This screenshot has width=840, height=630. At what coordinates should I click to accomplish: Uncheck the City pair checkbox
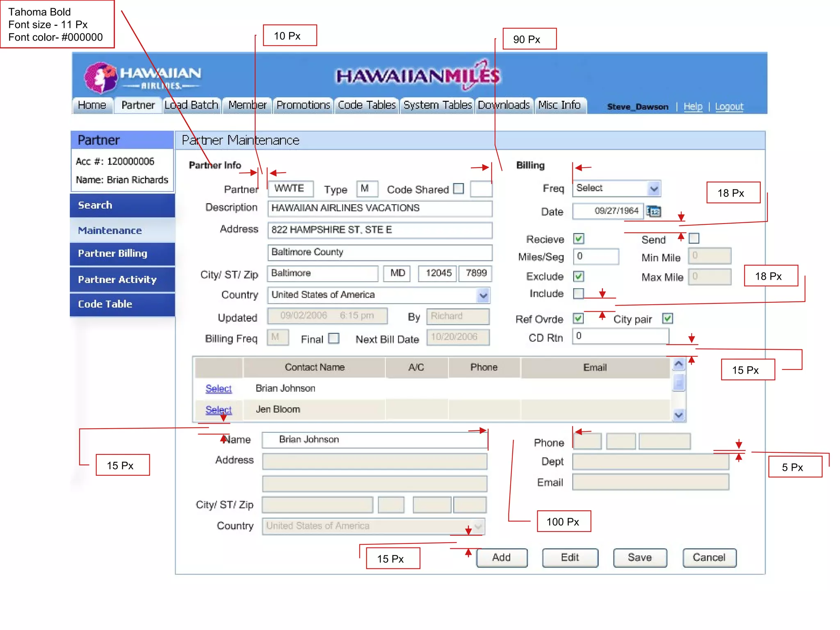[x=667, y=319]
